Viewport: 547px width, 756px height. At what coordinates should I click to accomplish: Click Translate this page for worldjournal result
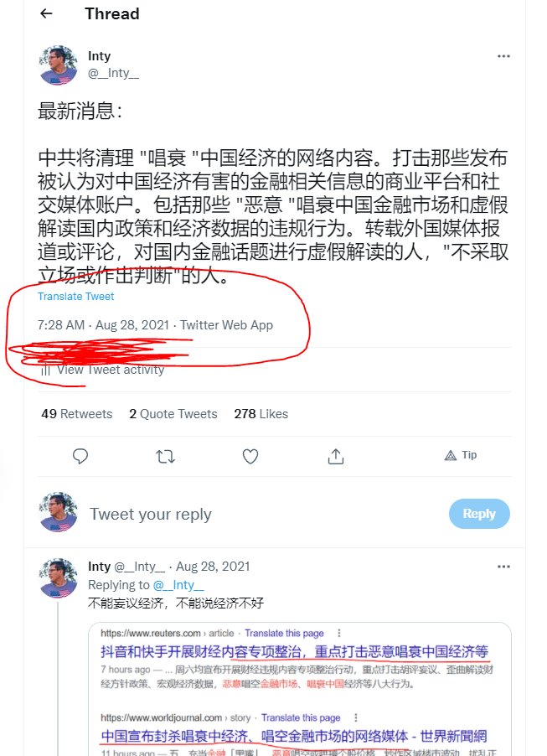301,718
